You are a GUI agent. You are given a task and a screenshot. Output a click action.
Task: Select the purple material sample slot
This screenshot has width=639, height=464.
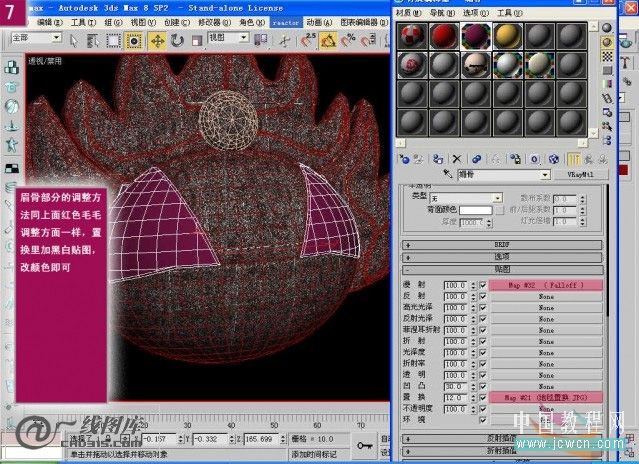[x=476, y=36]
